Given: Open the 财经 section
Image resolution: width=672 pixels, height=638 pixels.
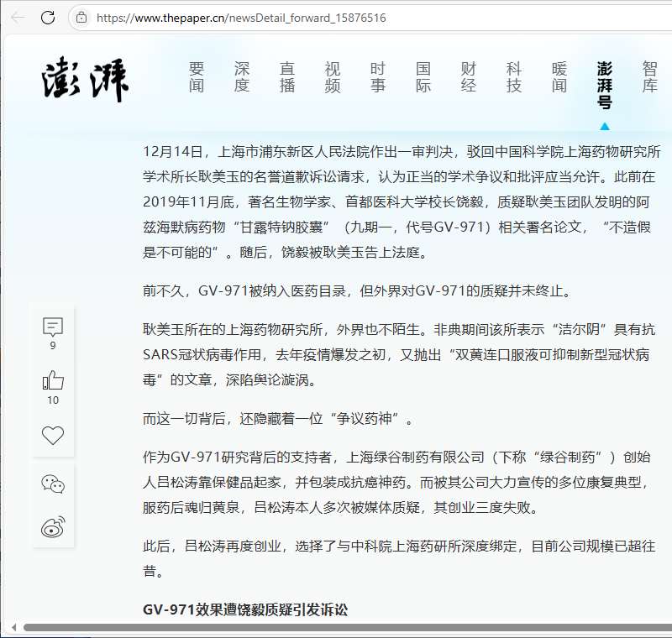Looking at the screenshot, I should coord(469,77).
